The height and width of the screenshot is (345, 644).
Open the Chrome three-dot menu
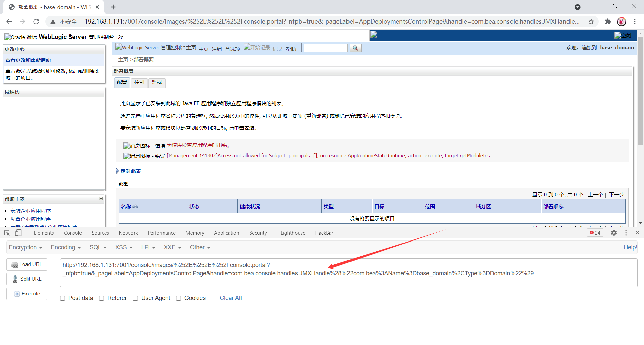click(x=635, y=21)
